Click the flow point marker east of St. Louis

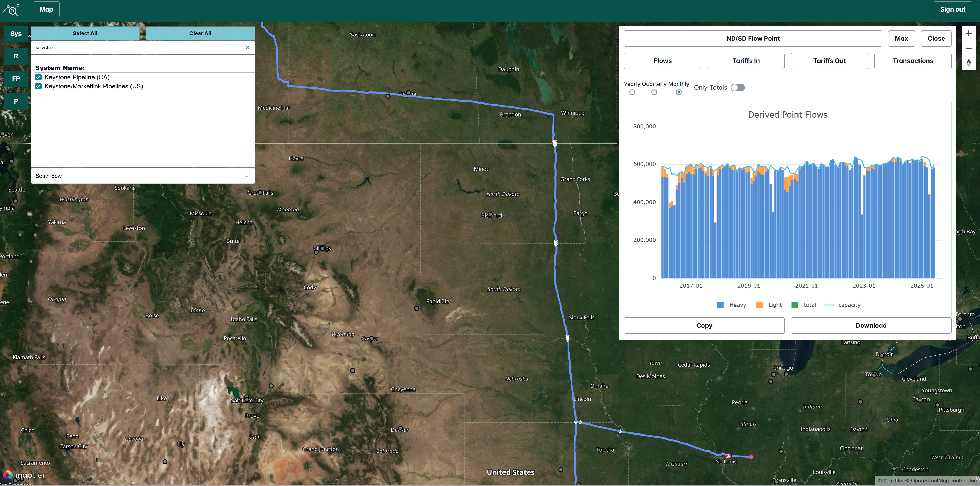(751, 457)
